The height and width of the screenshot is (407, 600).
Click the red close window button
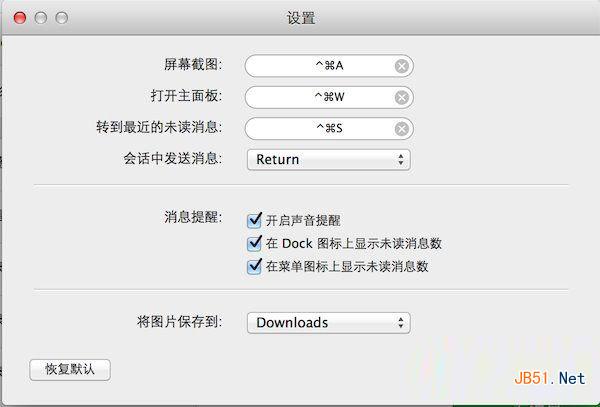click(21, 18)
